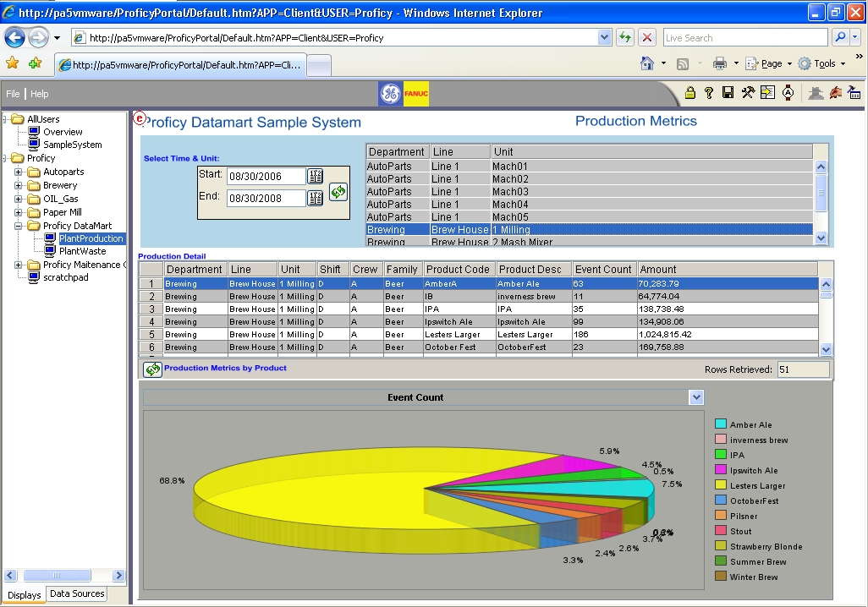Click the IE Print printer icon
This screenshot has height=607, width=868.
[x=720, y=63]
